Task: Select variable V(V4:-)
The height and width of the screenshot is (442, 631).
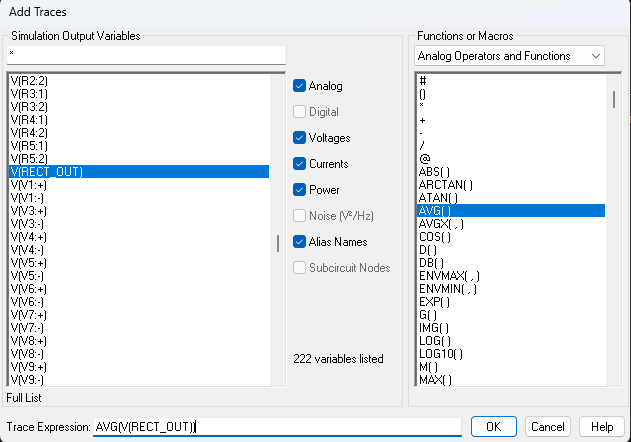Action: click(x=139, y=250)
